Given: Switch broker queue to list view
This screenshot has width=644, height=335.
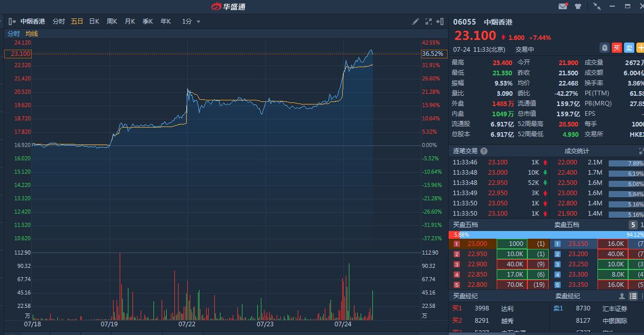Looking at the screenshot, I should point(633,296).
